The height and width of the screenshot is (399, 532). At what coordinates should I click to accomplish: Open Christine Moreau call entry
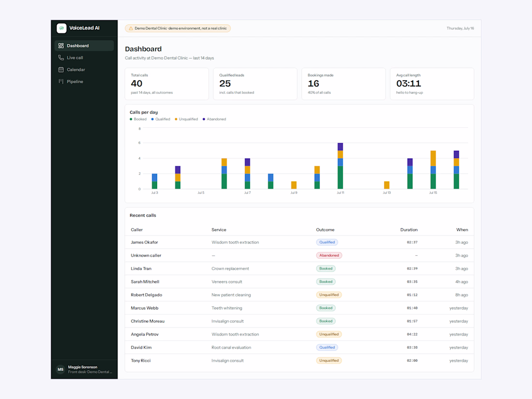tap(299, 321)
